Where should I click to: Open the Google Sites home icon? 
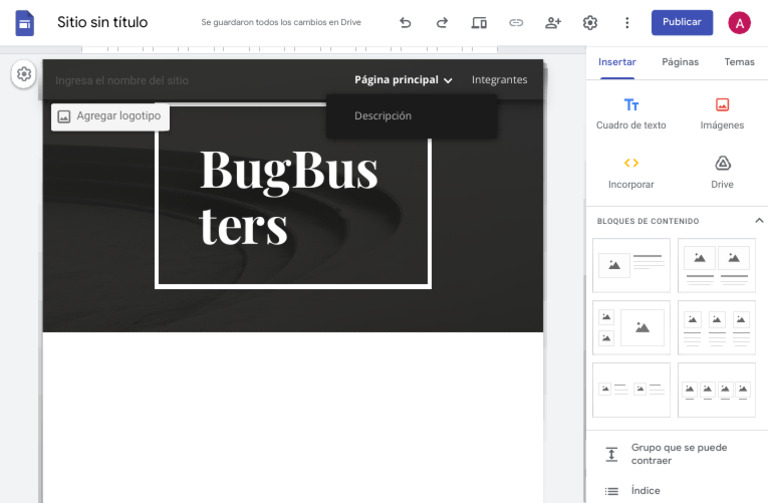click(24, 23)
